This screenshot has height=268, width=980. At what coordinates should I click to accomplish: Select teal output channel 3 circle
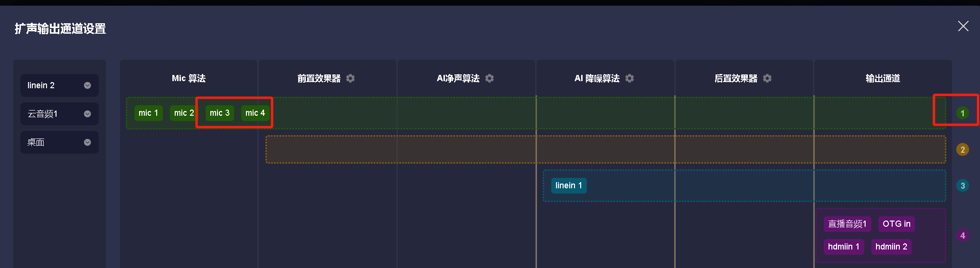pos(962,186)
